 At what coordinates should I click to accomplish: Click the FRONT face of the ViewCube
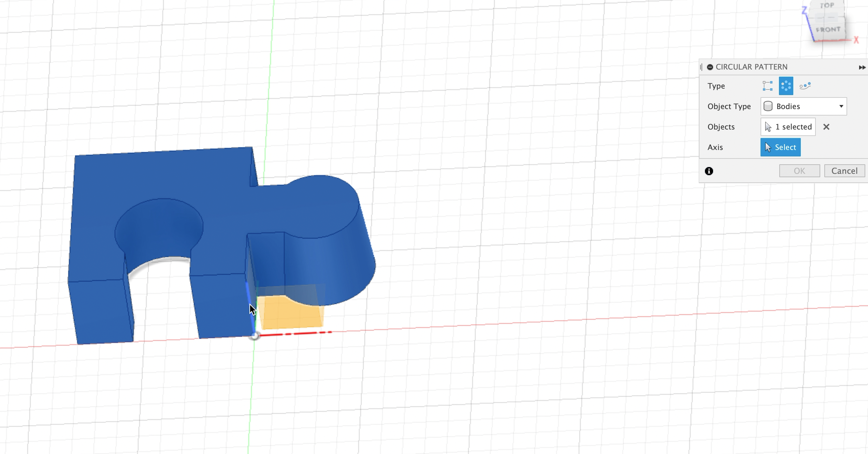point(828,30)
